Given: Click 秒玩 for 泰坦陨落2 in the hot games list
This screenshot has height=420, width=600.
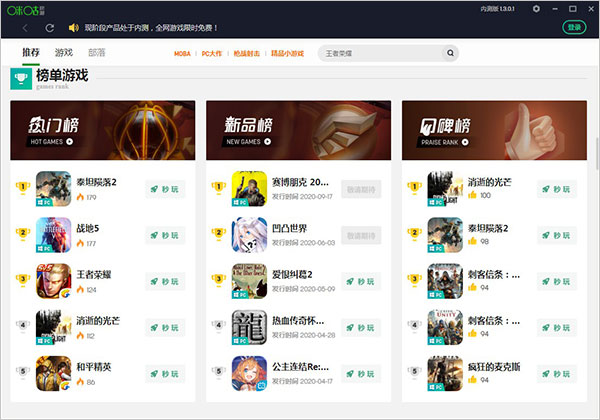Looking at the screenshot, I should [x=165, y=189].
